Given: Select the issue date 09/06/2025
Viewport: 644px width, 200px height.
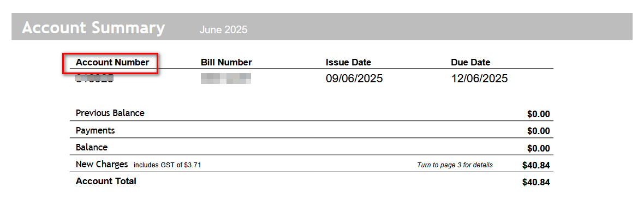Looking at the screenshot, I should pyautogui.click(x=354, y=78).
